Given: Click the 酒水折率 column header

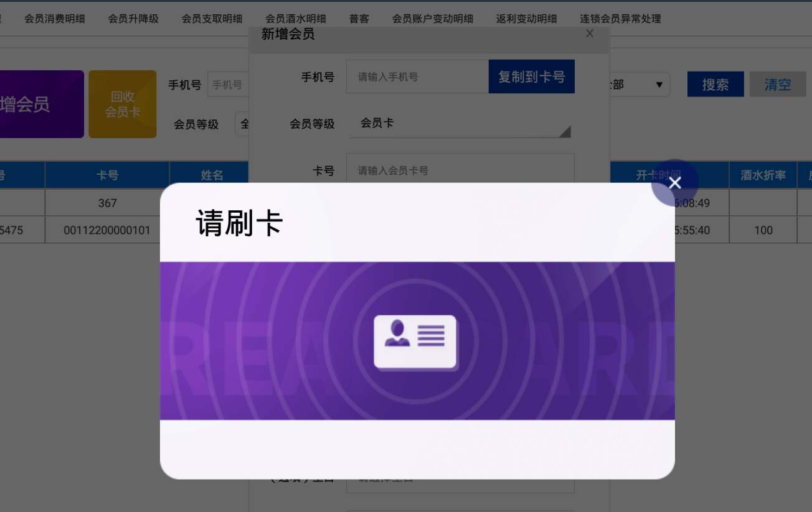Looking at the screenshot, I should click(763, 175).
